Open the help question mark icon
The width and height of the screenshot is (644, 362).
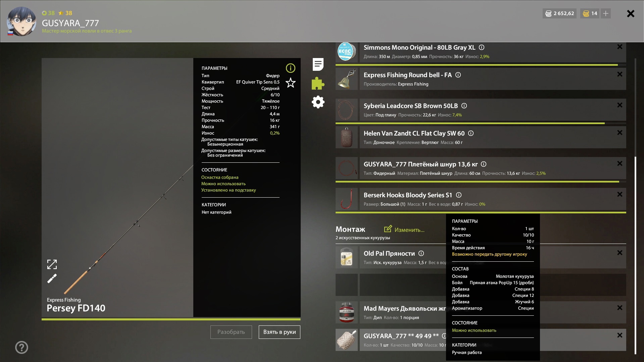(21, 347)
